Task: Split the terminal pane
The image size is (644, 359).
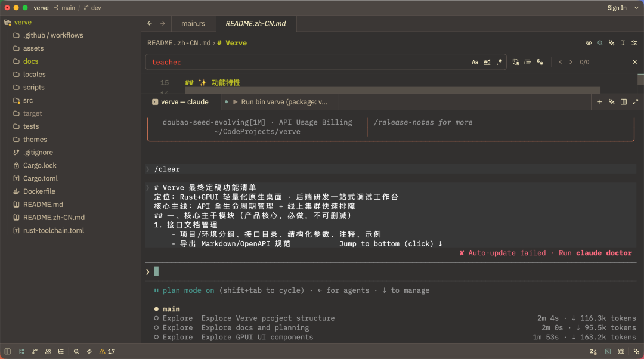Action: tap(624, 102)
